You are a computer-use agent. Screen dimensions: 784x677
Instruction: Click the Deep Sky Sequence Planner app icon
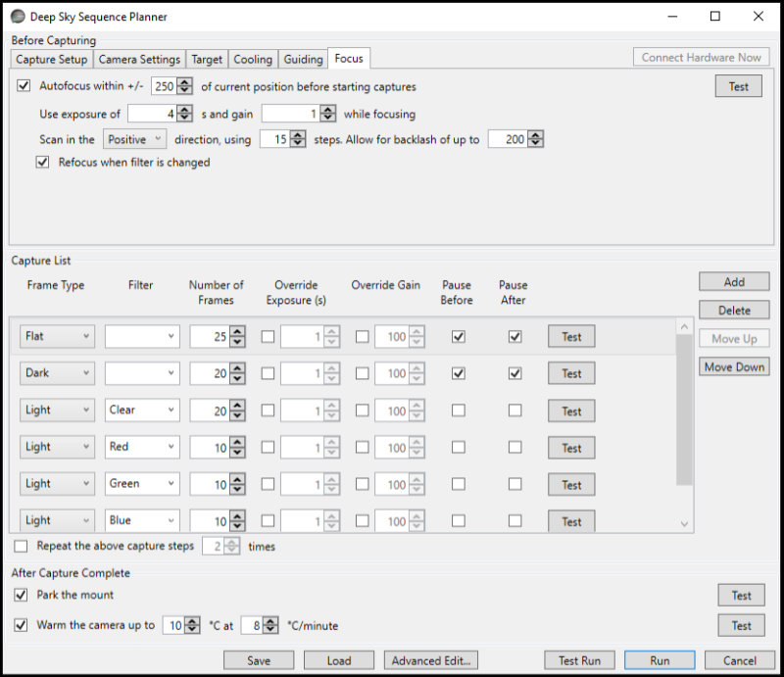[x=18, y=16]
